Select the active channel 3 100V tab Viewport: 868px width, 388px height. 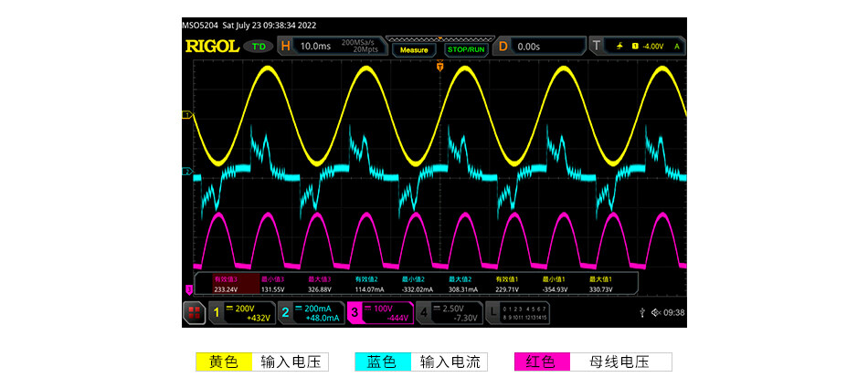point(380,313)
